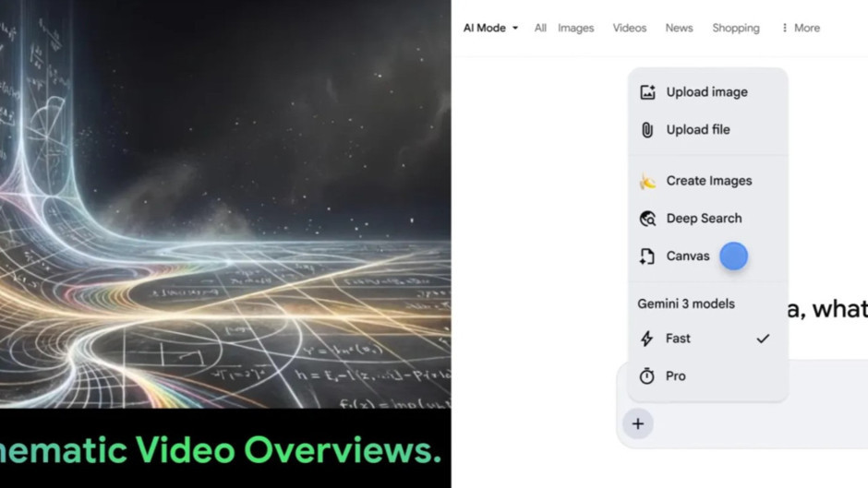This screenshot has width=868, height=488.
Task: Click the lightning bolt Fast icon
Action: pos(647,339)
